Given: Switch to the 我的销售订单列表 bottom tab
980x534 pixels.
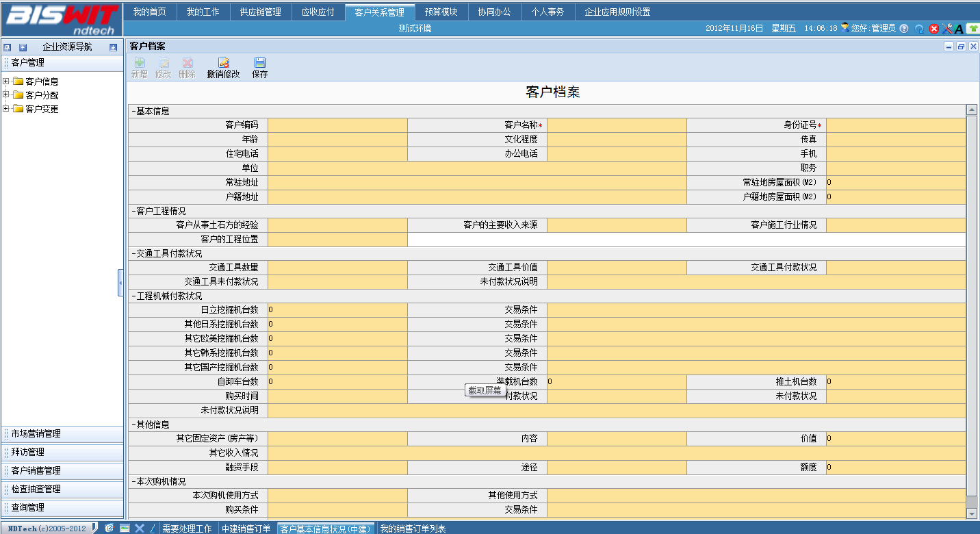Looking at the screenshot, I should 413,529.
